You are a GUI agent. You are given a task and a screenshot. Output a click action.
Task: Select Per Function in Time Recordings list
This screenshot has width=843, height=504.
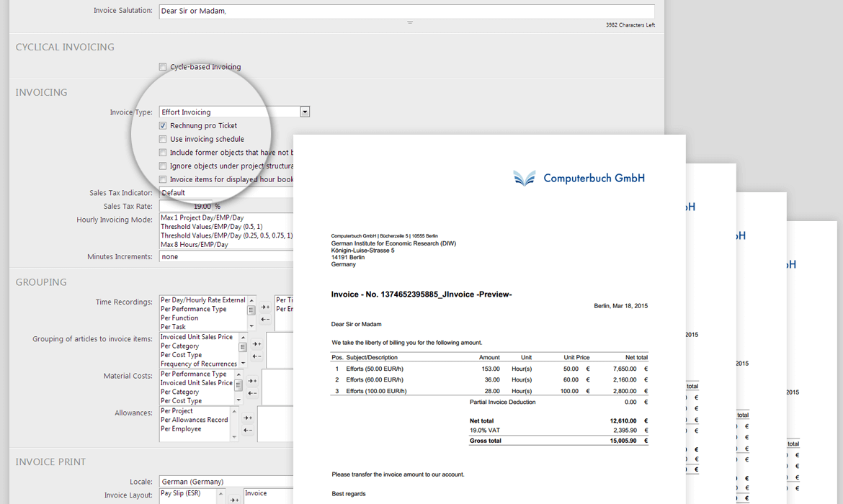tap(179, 318)
